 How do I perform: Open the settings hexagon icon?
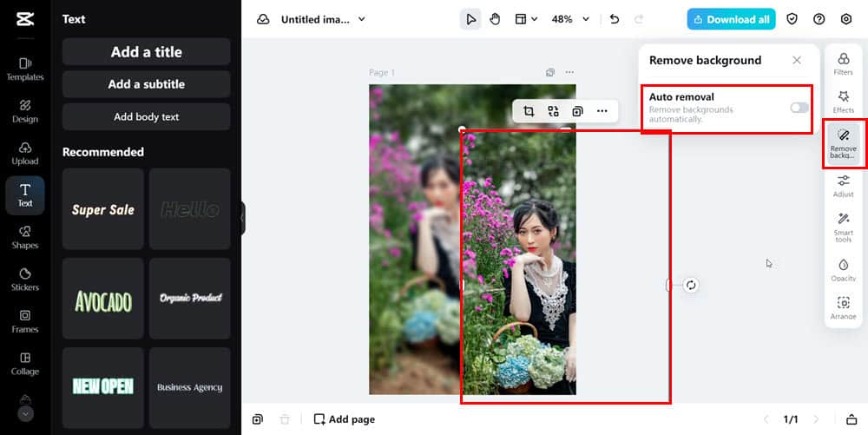click(845, 19)
